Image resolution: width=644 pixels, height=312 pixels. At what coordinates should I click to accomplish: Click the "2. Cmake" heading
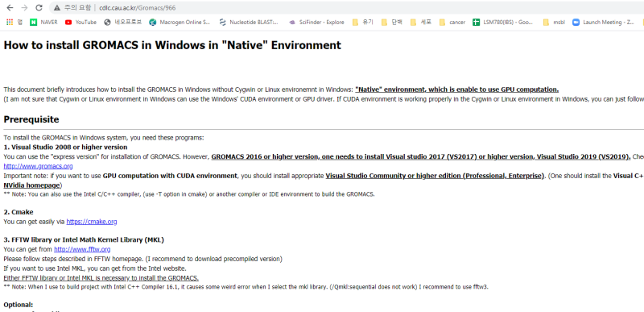(19, 212)
